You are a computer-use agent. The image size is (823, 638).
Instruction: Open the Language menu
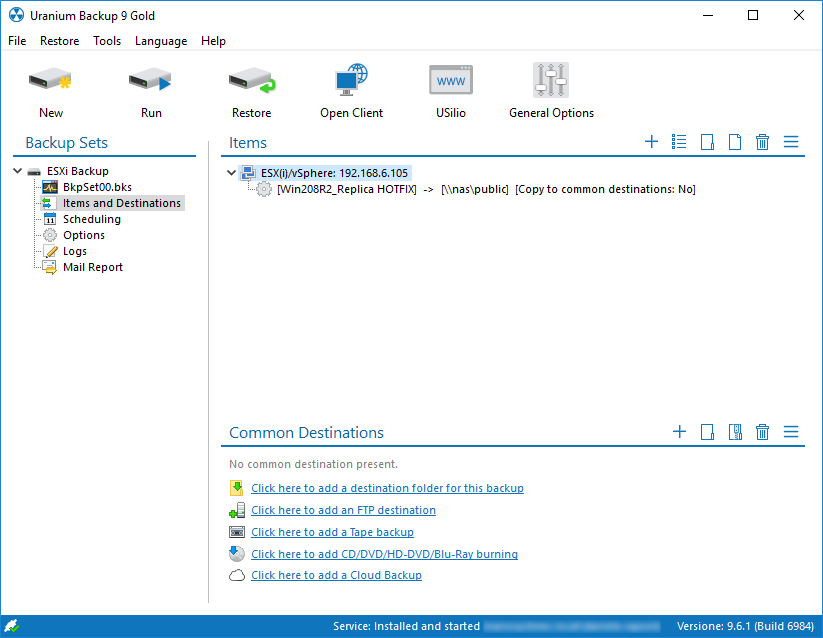click(x=161, y=41)
